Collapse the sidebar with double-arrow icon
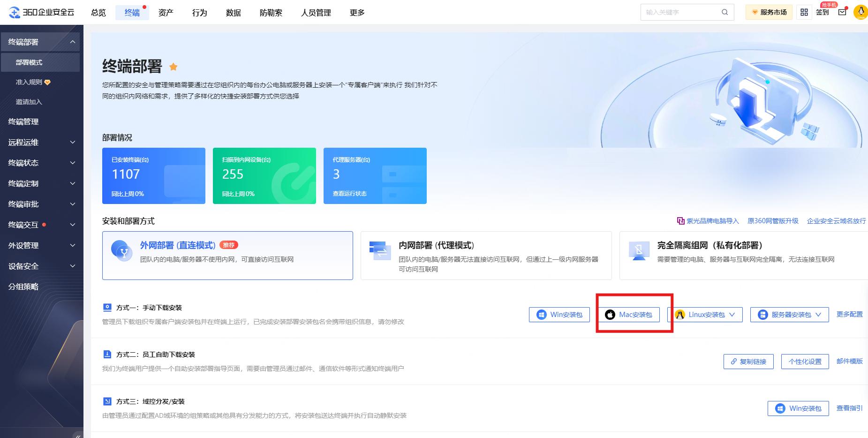 coord(78,436)
